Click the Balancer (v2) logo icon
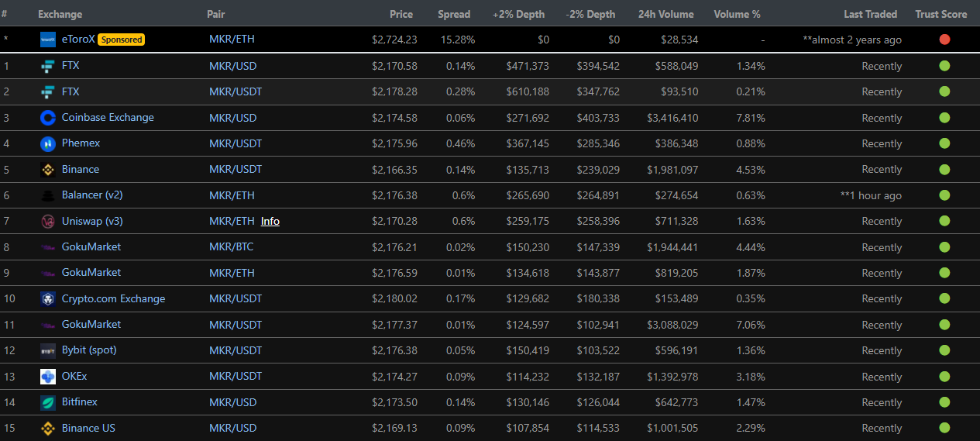This screenshot has width=980, height=441. coord(48,195)
